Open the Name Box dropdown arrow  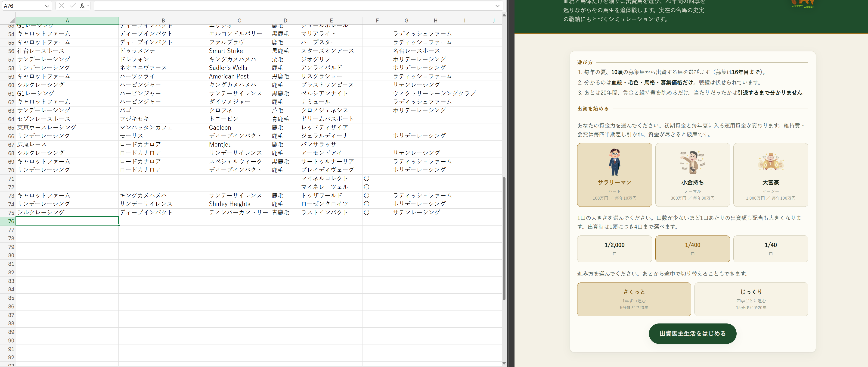pyautogui.click(x=47, y=6)
